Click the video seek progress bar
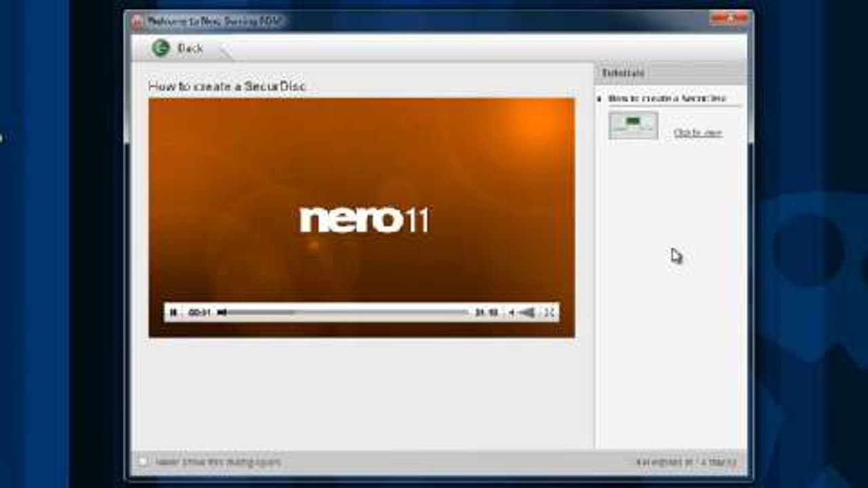Viewport: 868px width, 488px height. [x=344, y=312]
